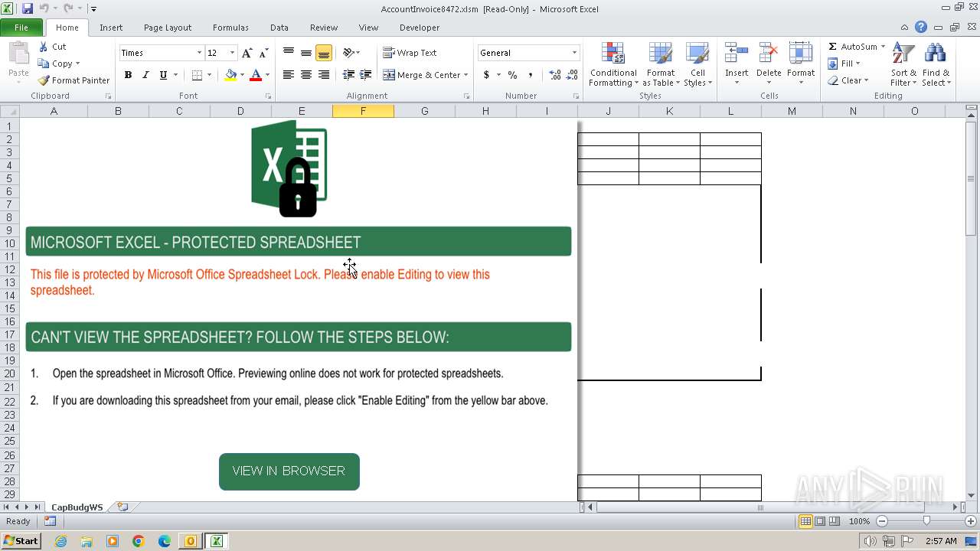Image resolution: width=980 pixels, height=551 pixels.
Task: Toggle Bottom Align button
Action: click(324, 53)
